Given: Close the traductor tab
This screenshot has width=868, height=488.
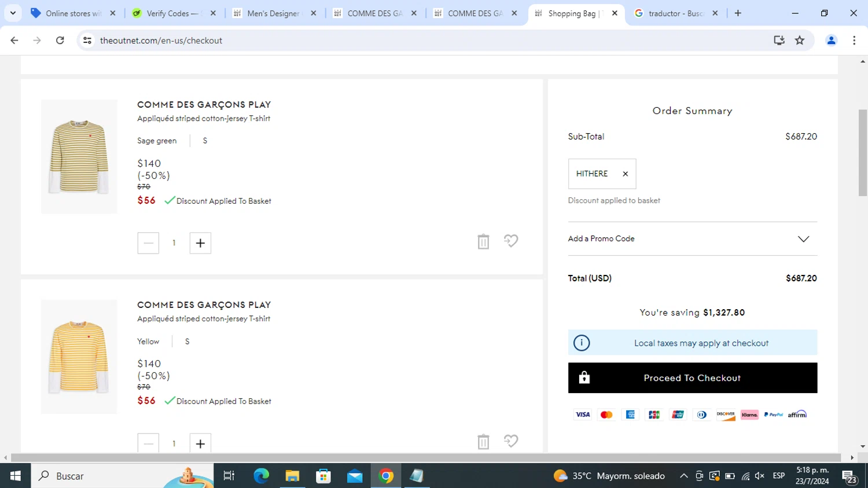Looking at the screenshot, I should coord(715,13).
